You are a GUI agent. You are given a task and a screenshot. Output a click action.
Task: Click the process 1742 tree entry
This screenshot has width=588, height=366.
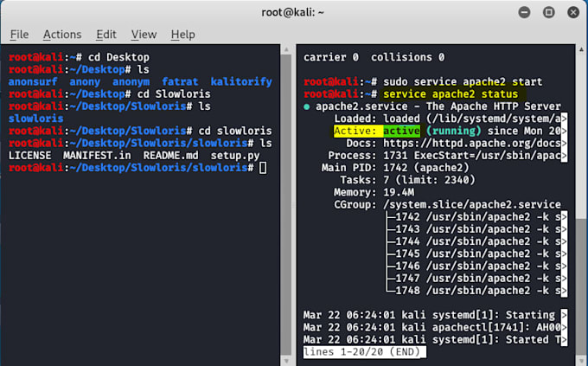pyautogui.click(x=476, y=217)
